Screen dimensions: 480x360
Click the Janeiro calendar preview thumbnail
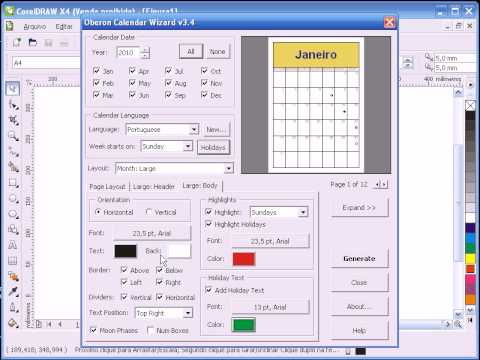pos(316,105)
